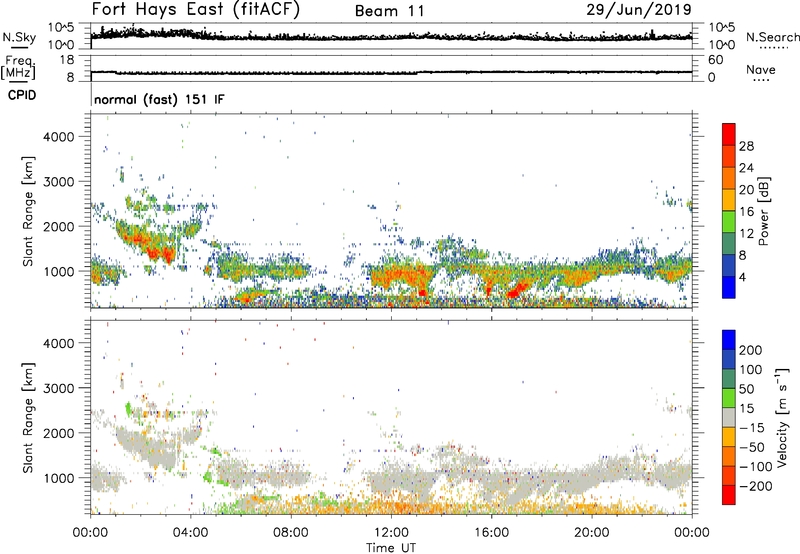Click the 'Power [dB]' color bar label

(x=763, y=211)
